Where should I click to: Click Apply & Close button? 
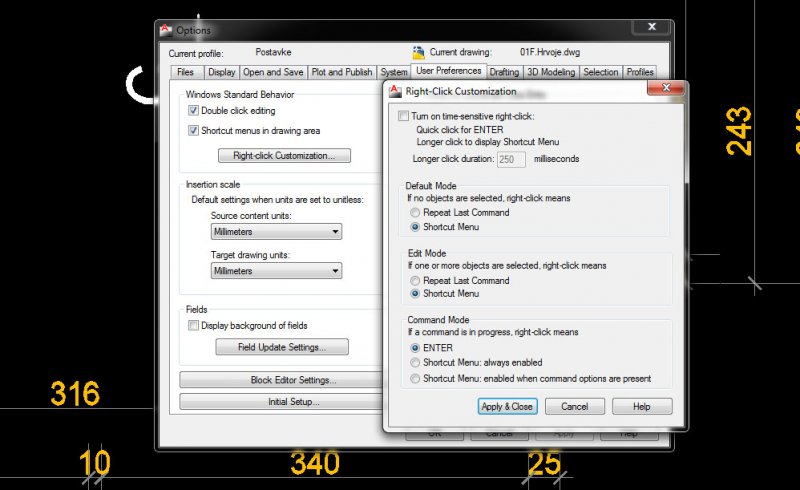click(507, 406)
